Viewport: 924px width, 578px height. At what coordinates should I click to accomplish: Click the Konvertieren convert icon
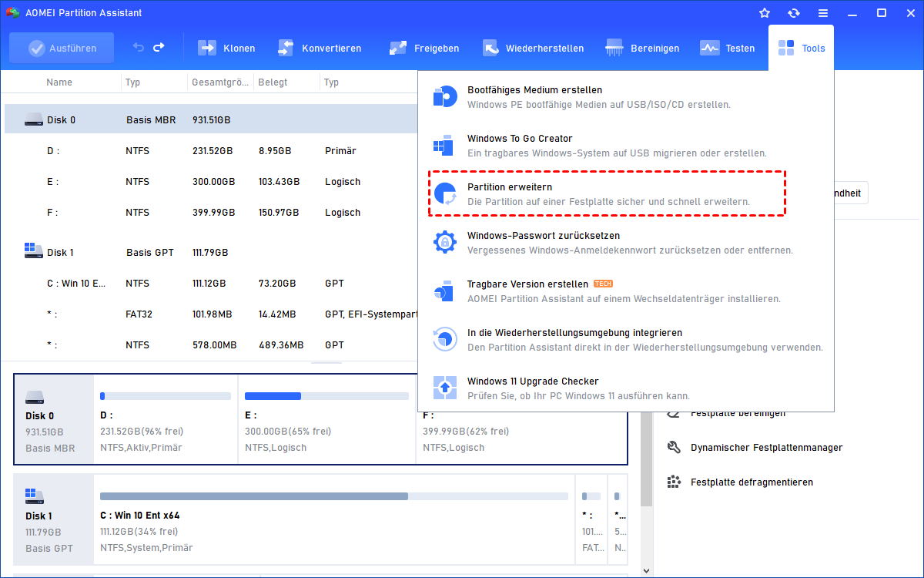click(286, 48)
